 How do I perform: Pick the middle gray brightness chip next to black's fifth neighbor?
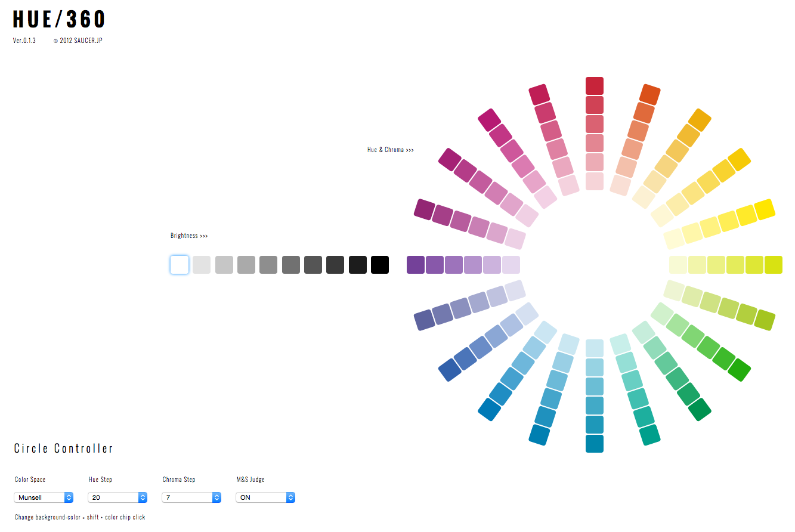268,265
